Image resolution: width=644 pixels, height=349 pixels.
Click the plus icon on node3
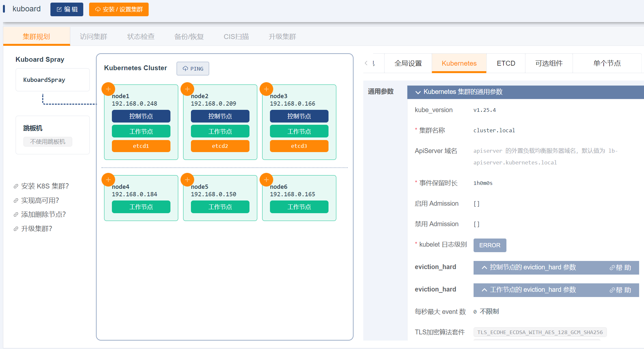click(266, 89)
